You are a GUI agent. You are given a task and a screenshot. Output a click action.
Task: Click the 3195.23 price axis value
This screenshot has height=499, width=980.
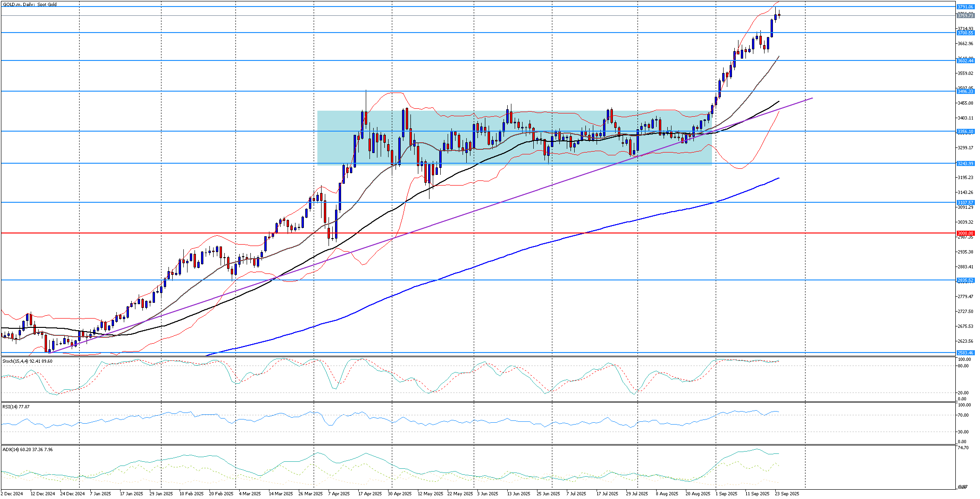tap(965, 178)
